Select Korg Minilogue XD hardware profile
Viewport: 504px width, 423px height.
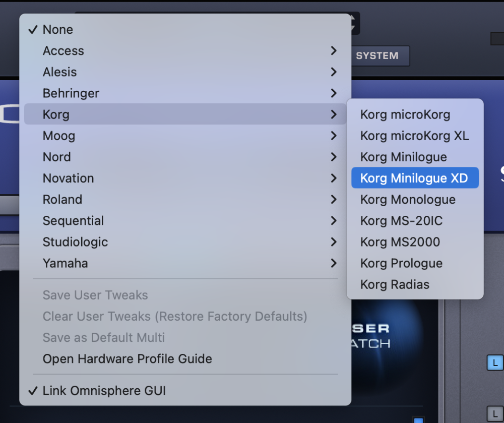pos(415,178)
